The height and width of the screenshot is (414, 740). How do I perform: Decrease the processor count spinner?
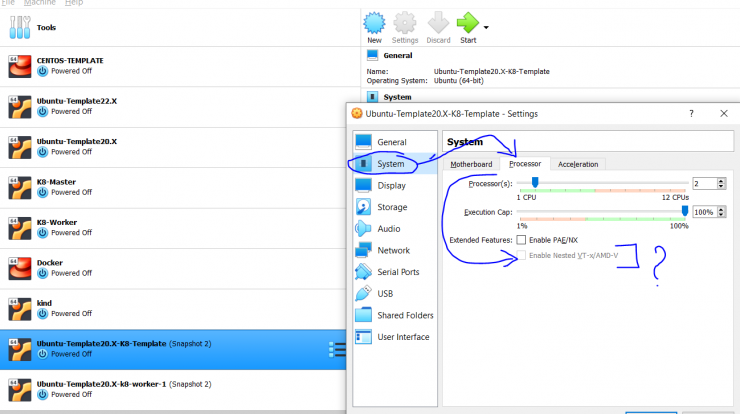coord(721,186)
